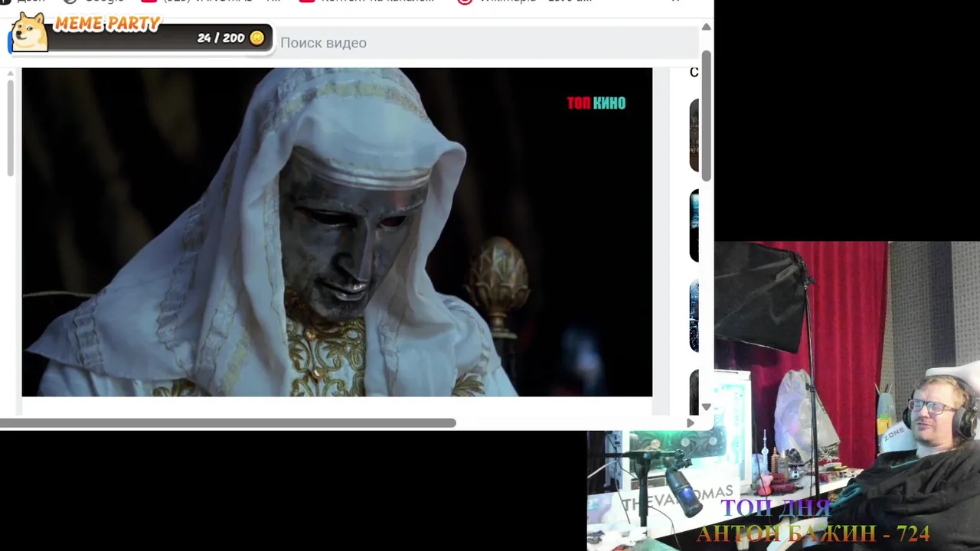Click the 24 / 200 coin counter
This screenshot has width=980, height=551.
point(220,37)
